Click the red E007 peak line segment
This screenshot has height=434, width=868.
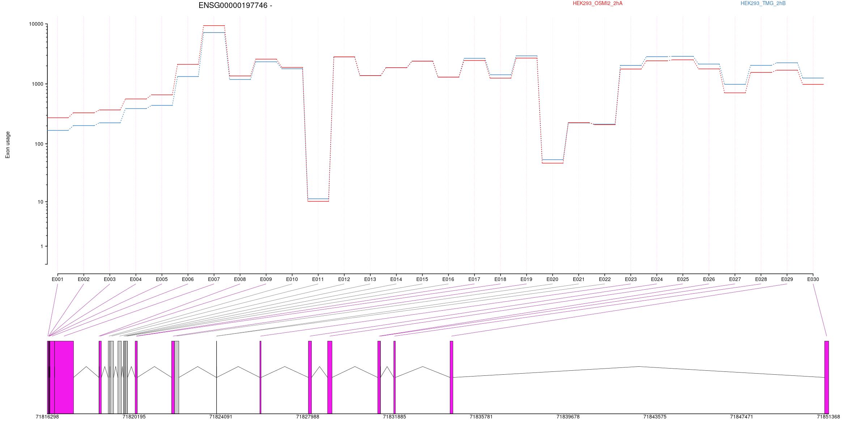[214, 26]
